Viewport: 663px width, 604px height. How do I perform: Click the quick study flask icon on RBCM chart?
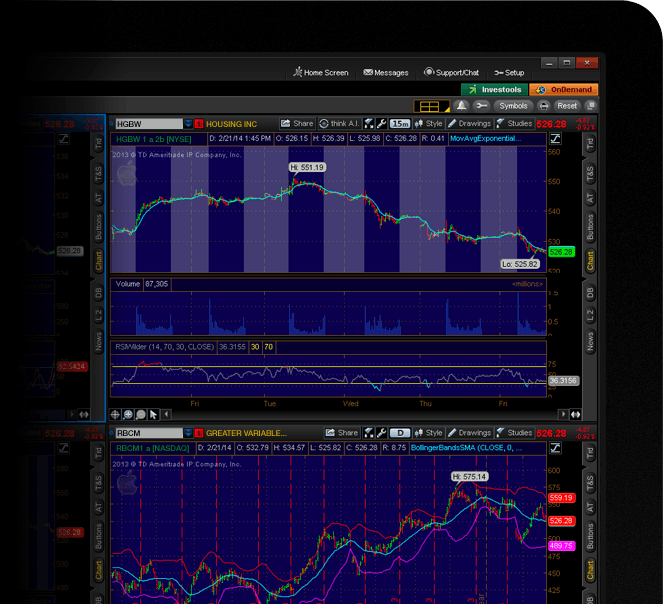[x=369, y=433]
